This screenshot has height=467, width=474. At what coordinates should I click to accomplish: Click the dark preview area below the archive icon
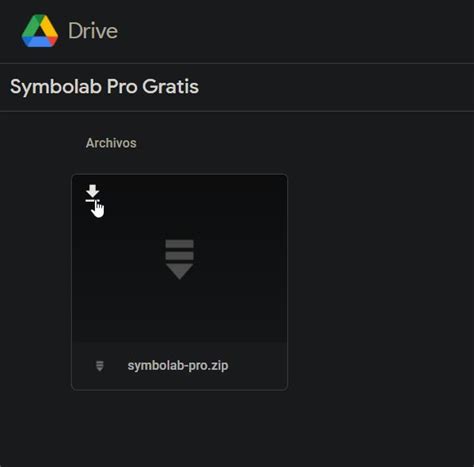click(x=179, y=310)
